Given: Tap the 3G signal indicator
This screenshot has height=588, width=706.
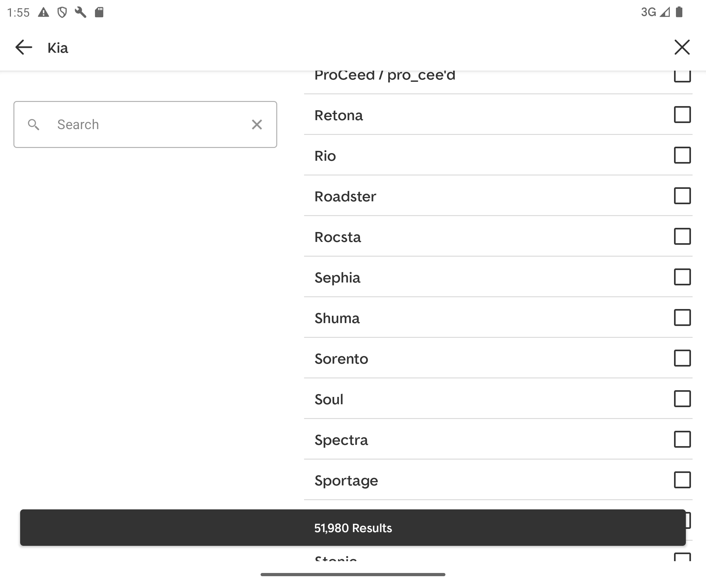Looking at the screenshot, I should pyautogui.click(x=655, y=12).
